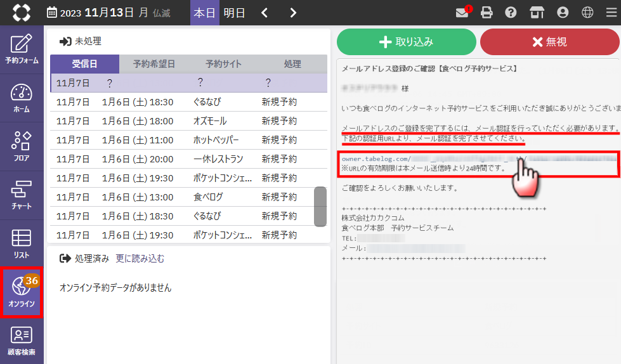Open the hamburger menu icon
The height and width of the screenshot is (364, 621).
611,13
